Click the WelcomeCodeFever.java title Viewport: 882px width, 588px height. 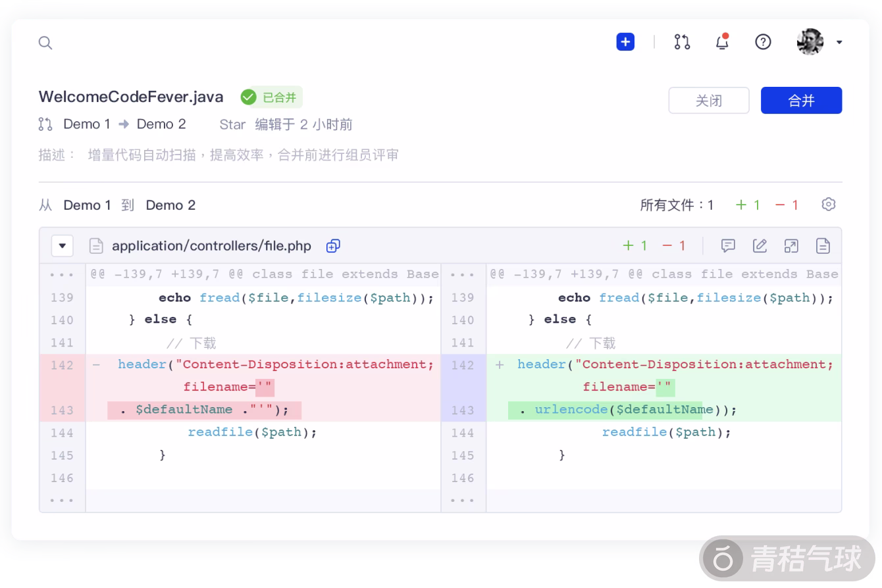pyautogui.click(x=131, y=97)
